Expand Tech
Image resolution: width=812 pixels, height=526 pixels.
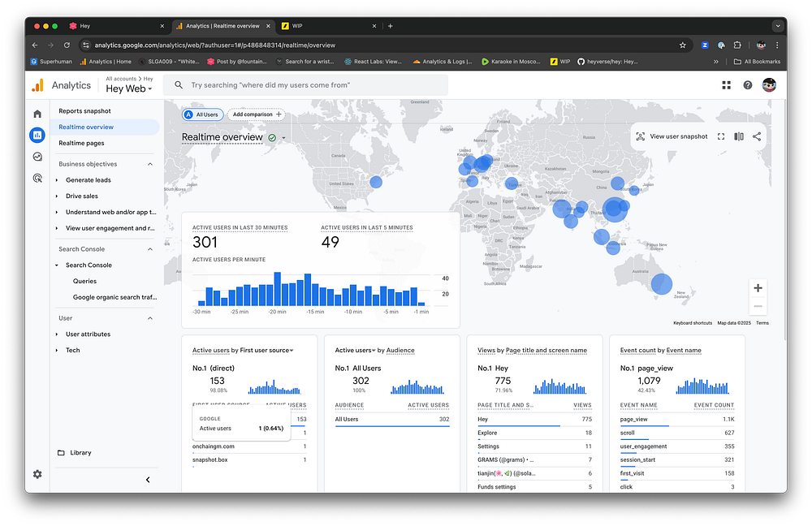[57, 351]
